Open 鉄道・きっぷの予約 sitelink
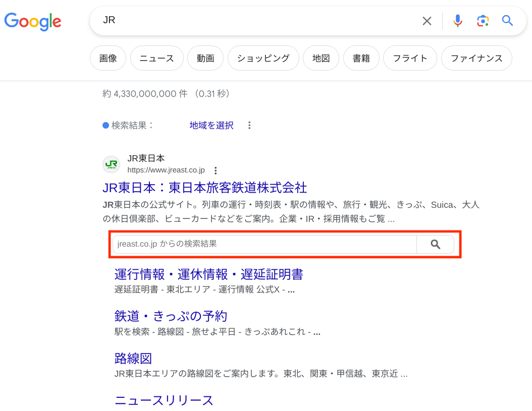This screenshot has height=411, width=532. pyautogui.click(x=171, y=316)
